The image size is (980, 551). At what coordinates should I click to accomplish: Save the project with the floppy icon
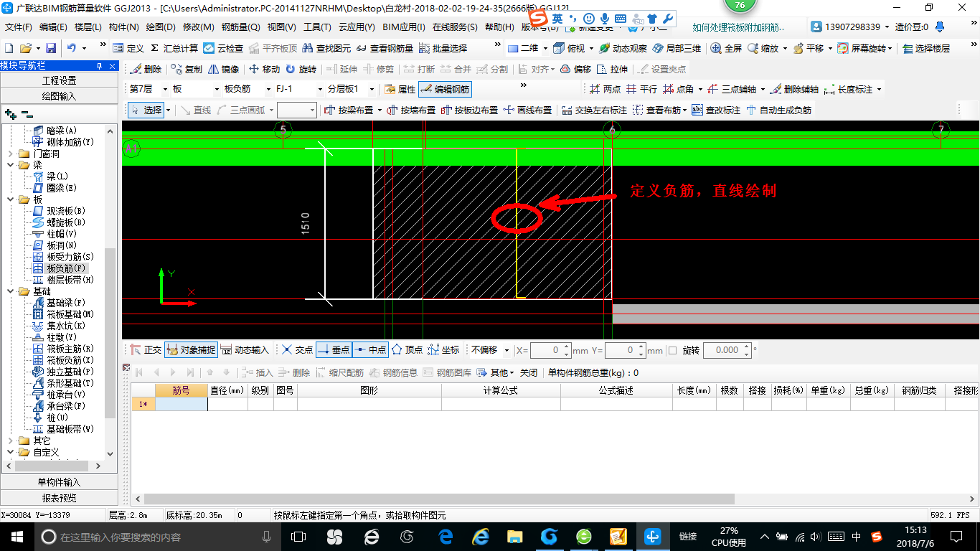51,48
